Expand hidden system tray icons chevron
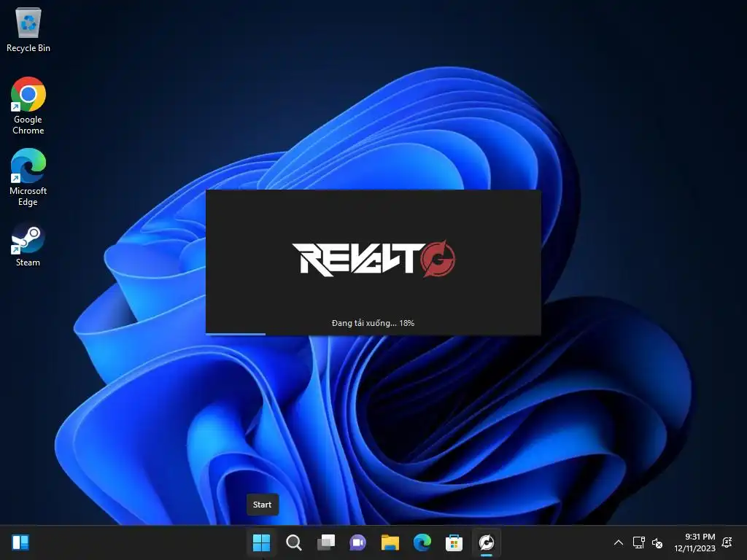 tap(619, 542)
